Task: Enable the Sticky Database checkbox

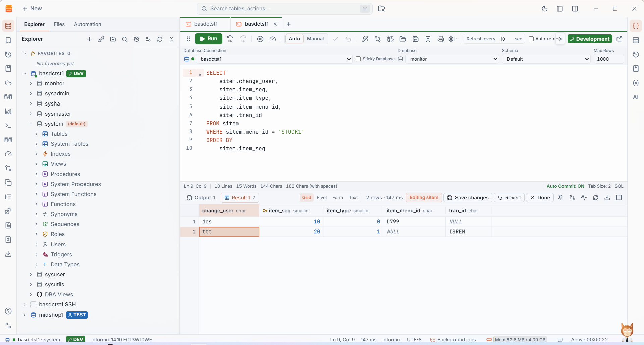Action: [x=358, y=59]
